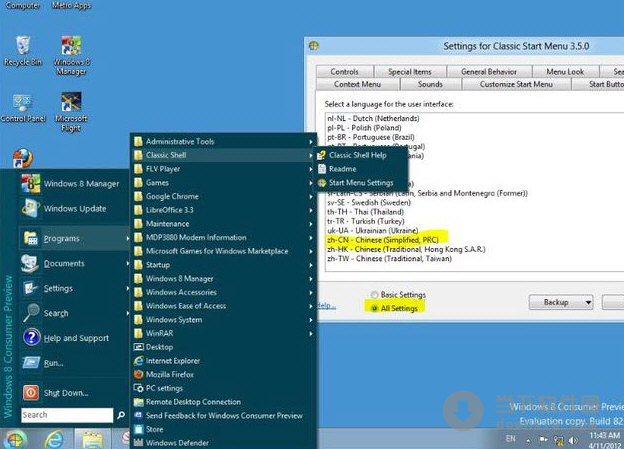Open the Firefox desktop shortcut icon
Screen dimensions: 624x449
pos(23,158)
